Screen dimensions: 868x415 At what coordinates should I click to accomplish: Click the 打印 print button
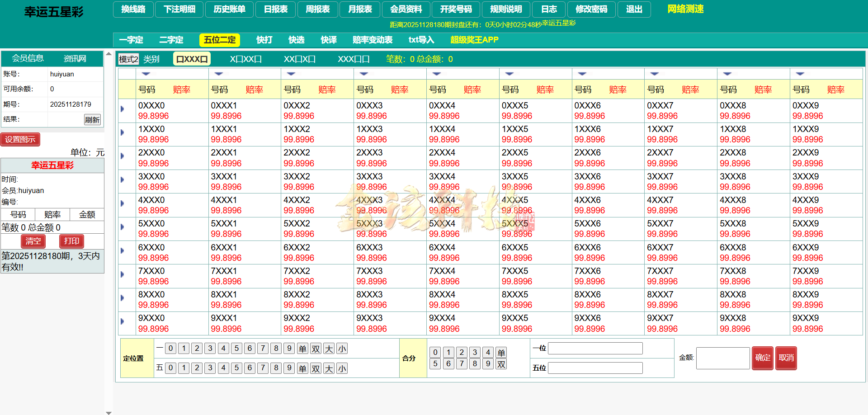point(71,241)
